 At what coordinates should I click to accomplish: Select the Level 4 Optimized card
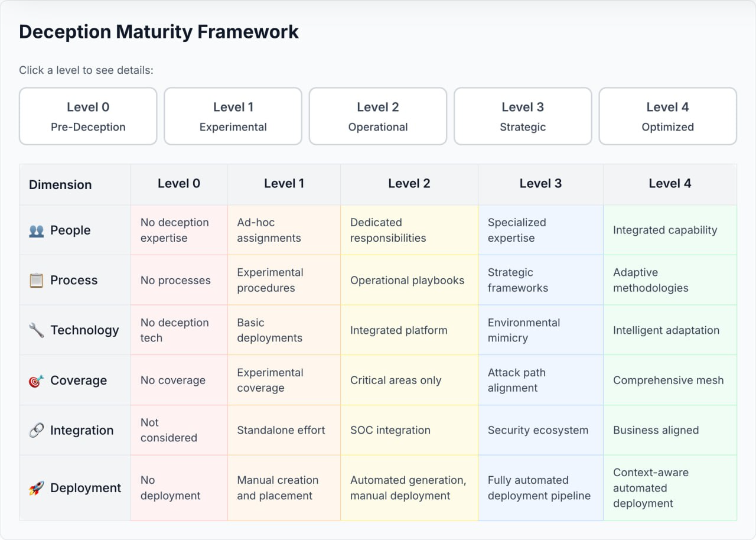pyautogui.click(x=667, y=116)
